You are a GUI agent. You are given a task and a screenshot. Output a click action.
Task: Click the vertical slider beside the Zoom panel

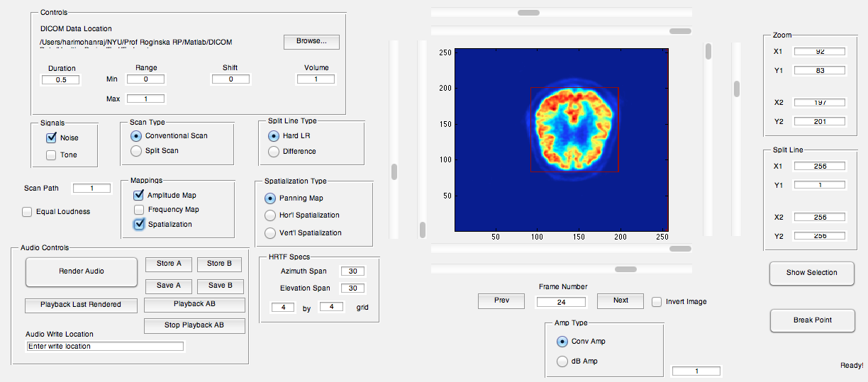coord(736,139)
